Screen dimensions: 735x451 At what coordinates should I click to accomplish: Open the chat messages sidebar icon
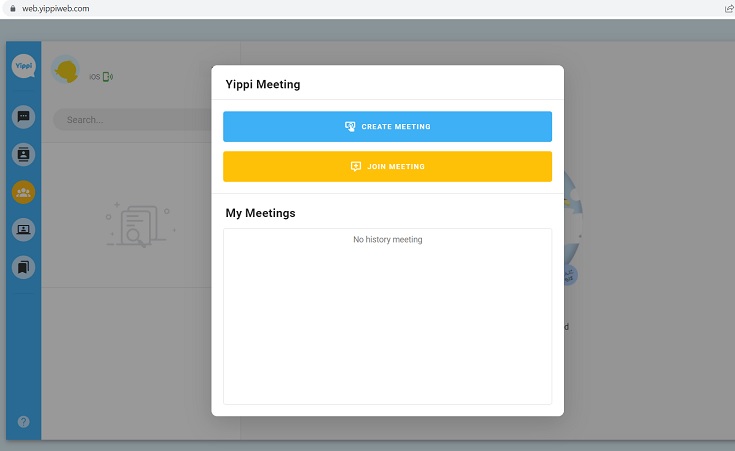point(23,116)
